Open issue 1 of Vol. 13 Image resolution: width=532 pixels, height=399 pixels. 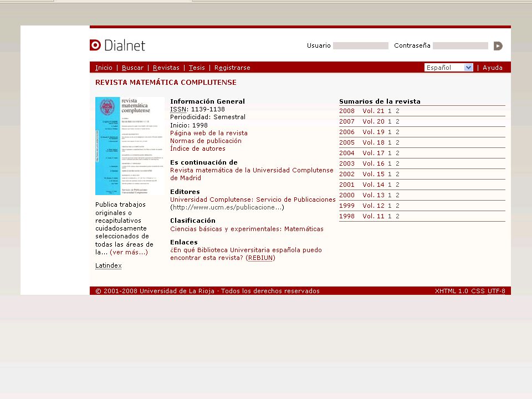tap(390, 195)
